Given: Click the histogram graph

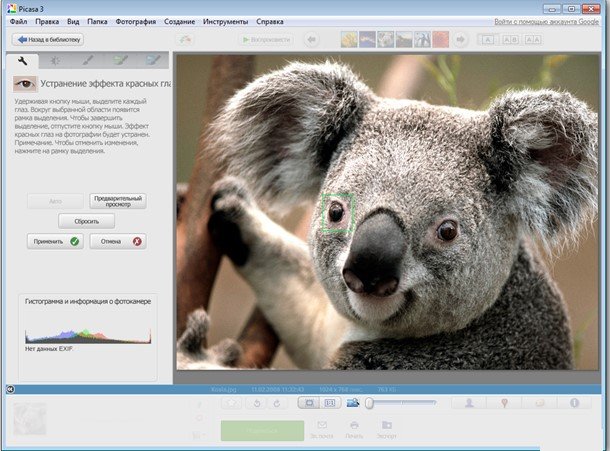Looking at the screenshot, I should click(88, 337).
